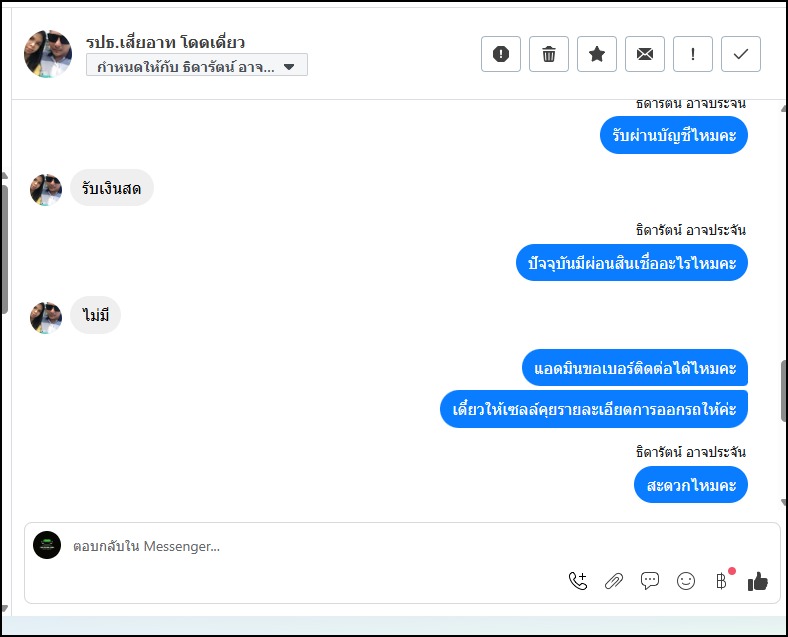Open contact profile picture in the header
Screen dimensions: 788x637
pos(48,54)
